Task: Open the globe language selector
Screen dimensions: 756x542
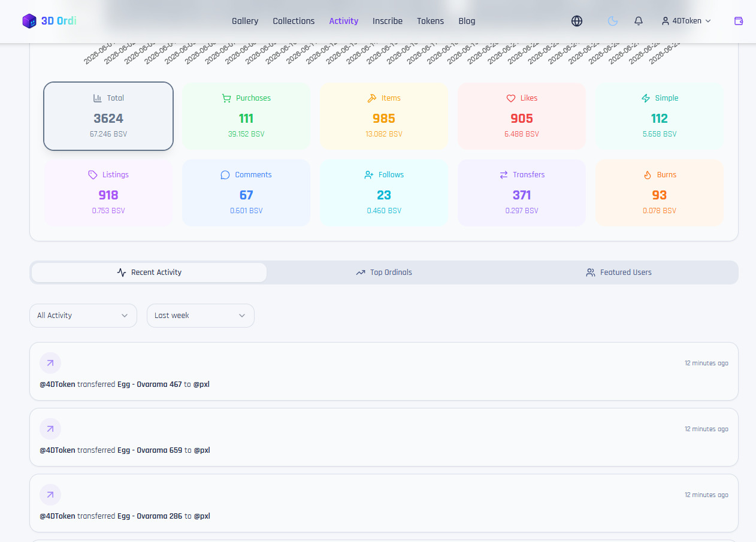Action: pos(577,21)
